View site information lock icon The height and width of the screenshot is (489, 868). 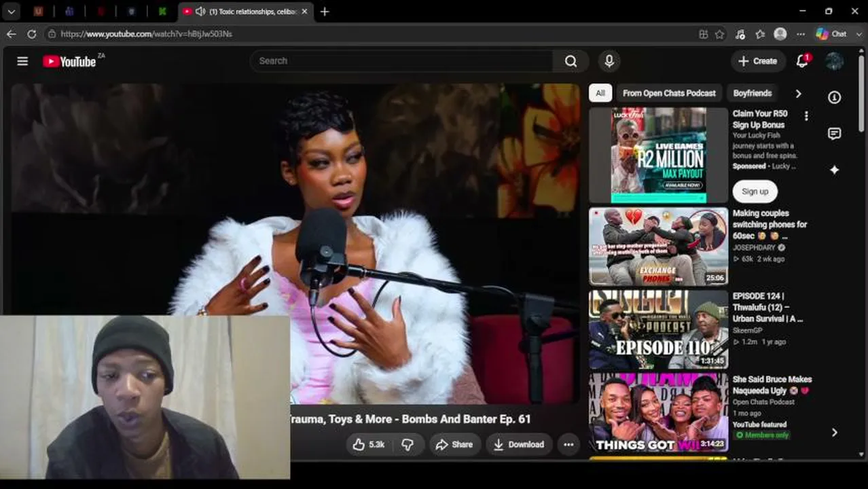(52, 34)
